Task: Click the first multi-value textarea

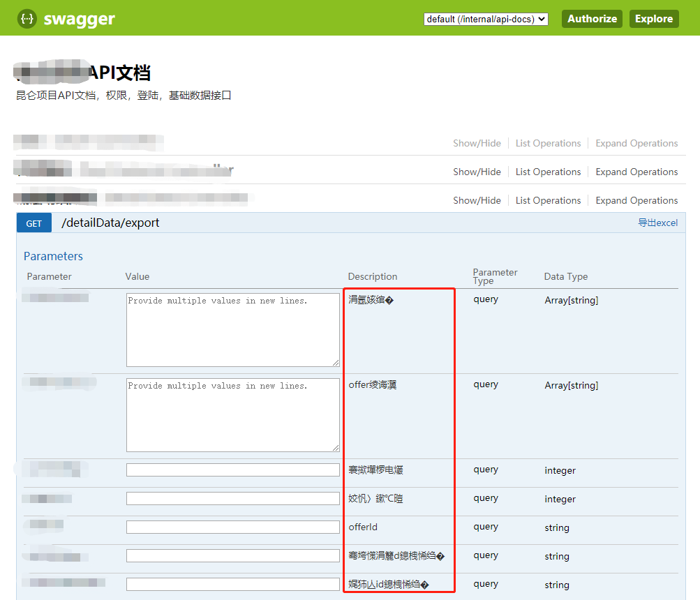Action: [x=232, y=330]
